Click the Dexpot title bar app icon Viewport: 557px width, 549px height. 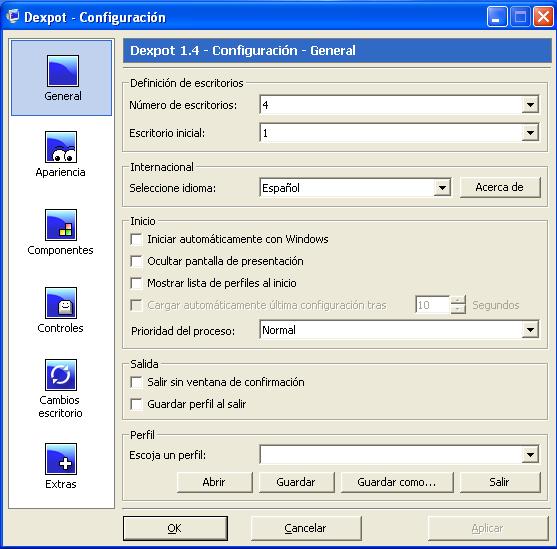coord(12,16)
